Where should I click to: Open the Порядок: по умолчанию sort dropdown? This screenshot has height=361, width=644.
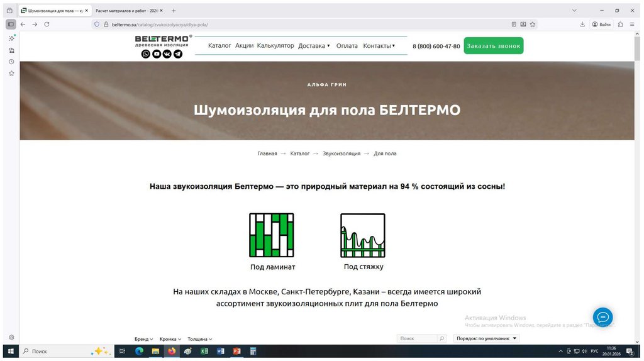click(x=486, y=338)
